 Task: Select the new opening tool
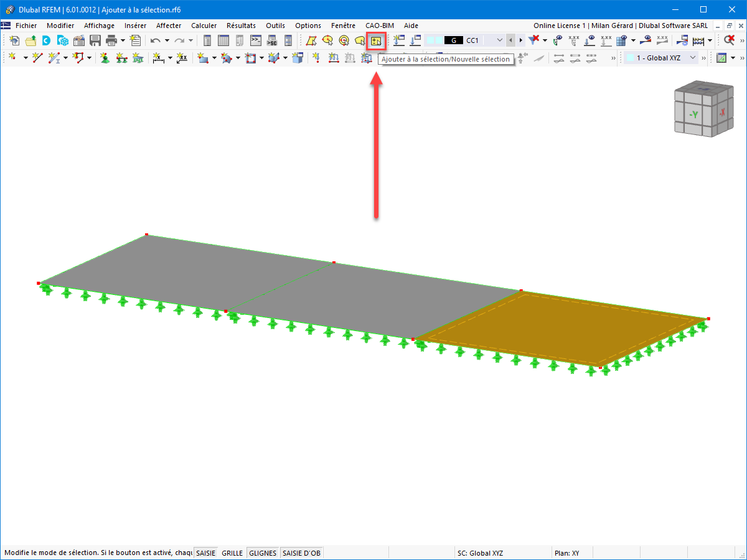[x=251, y=58]
